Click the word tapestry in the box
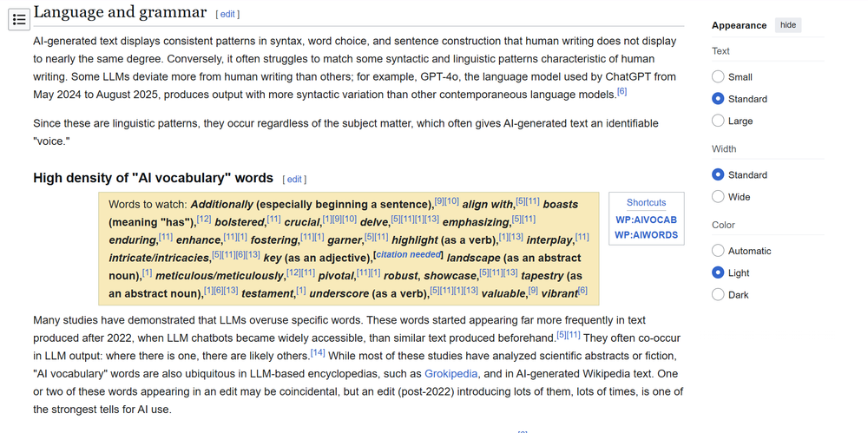868x433 pixels. (542, 276)
